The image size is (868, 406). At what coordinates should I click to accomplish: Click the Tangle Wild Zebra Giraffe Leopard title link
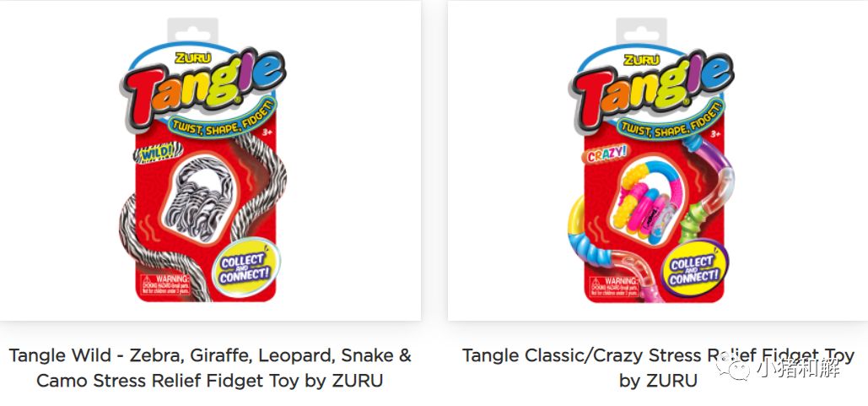tap(210, 368)
